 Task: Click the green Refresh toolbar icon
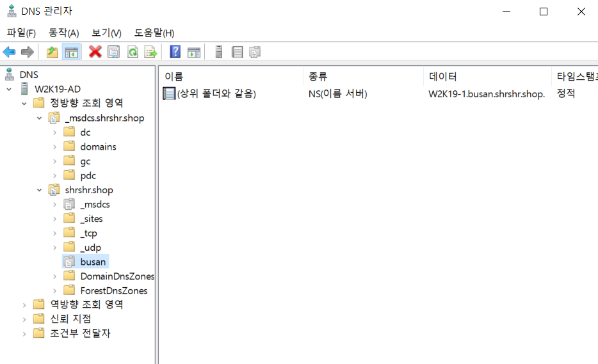click(133, 52)
